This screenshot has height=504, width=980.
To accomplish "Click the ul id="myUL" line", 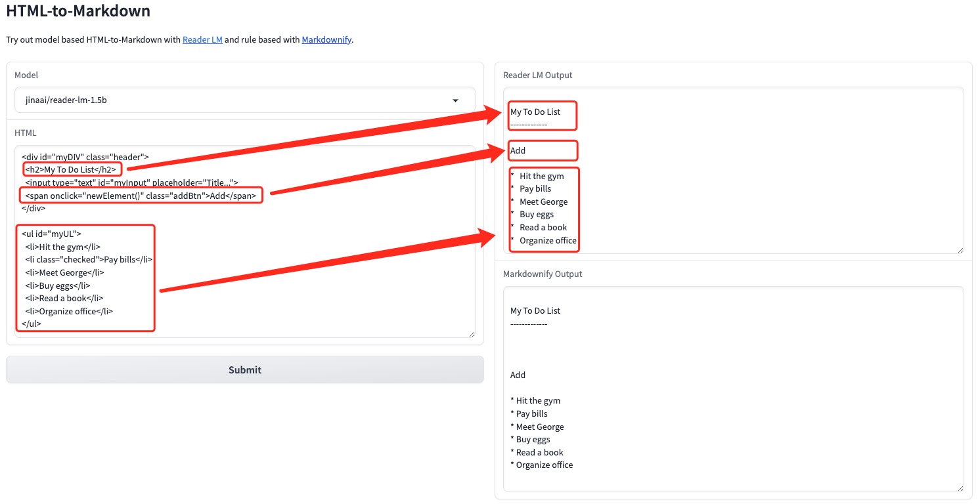I will click(51, 234).
